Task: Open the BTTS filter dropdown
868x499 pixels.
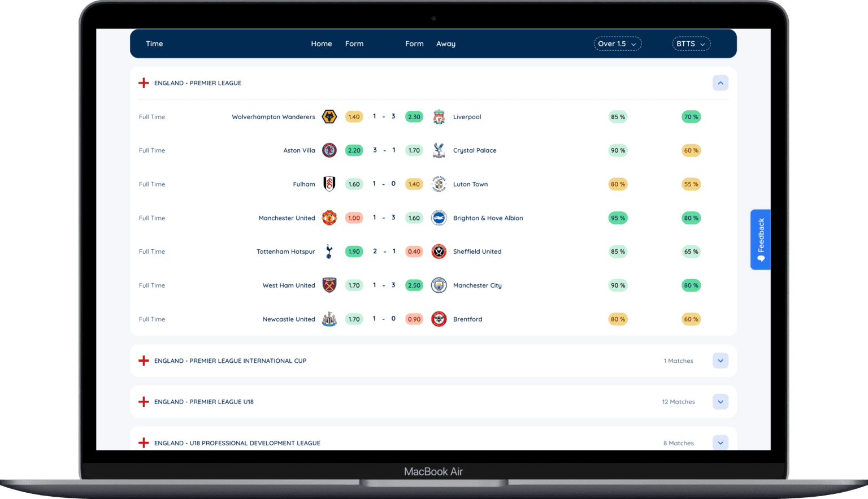Action: (x=691, y=44)
